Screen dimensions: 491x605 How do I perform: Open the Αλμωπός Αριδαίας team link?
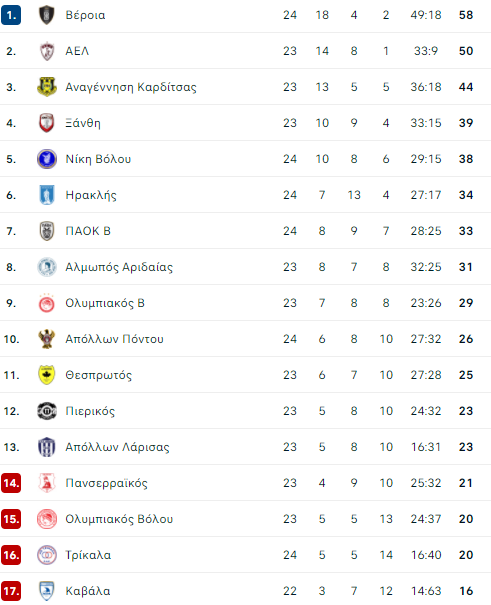click(x=119, y=267)
